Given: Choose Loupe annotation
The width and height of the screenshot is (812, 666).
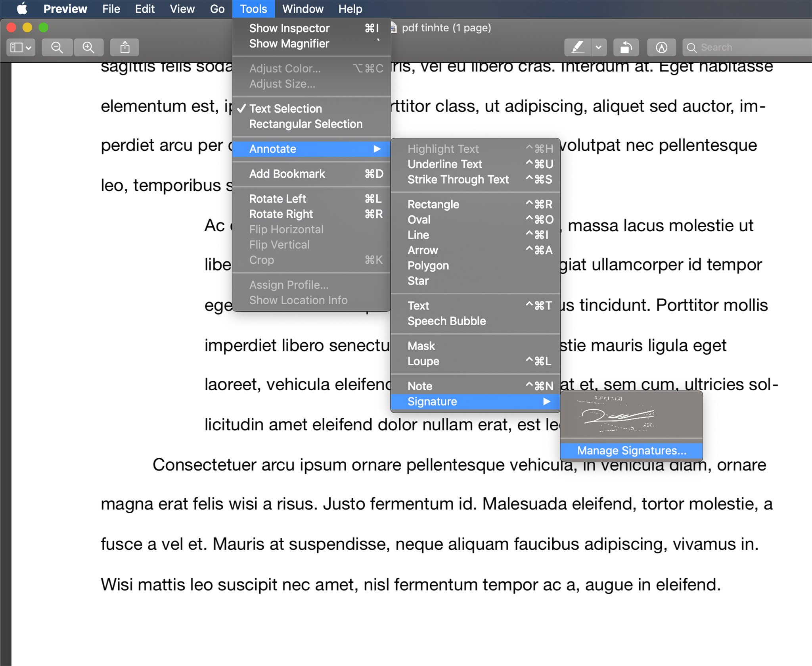Looking at the screenshot, I should (x=475, y=361).
